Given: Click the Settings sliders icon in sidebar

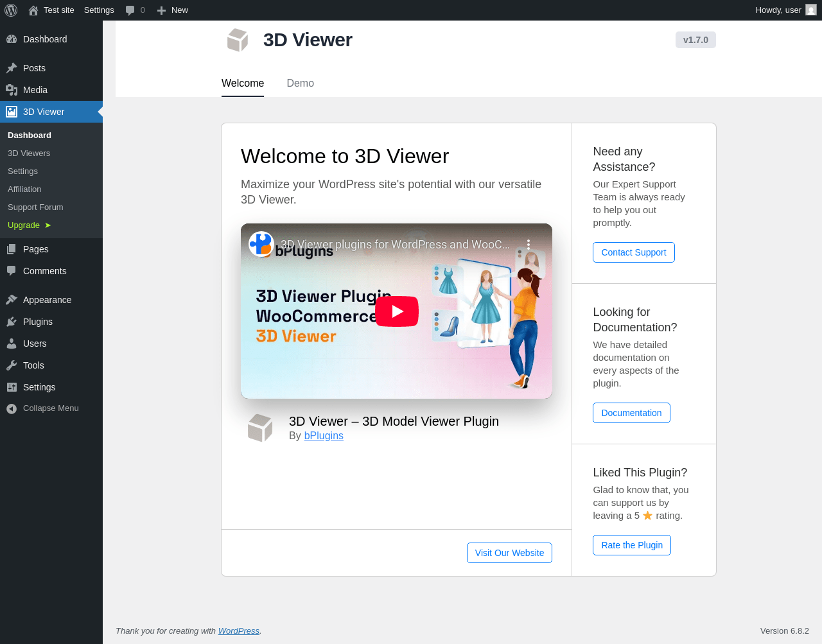Looking at the screenshot, I should (x=12, y=387).
